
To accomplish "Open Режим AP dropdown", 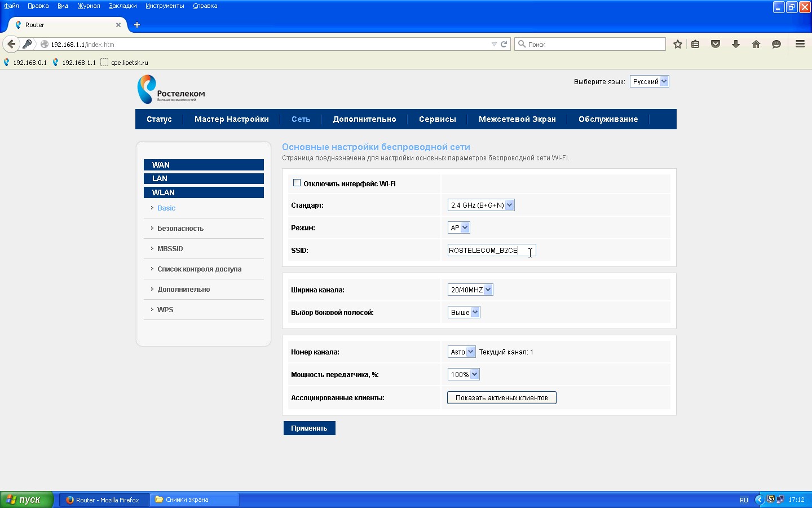I will [459, 228].
